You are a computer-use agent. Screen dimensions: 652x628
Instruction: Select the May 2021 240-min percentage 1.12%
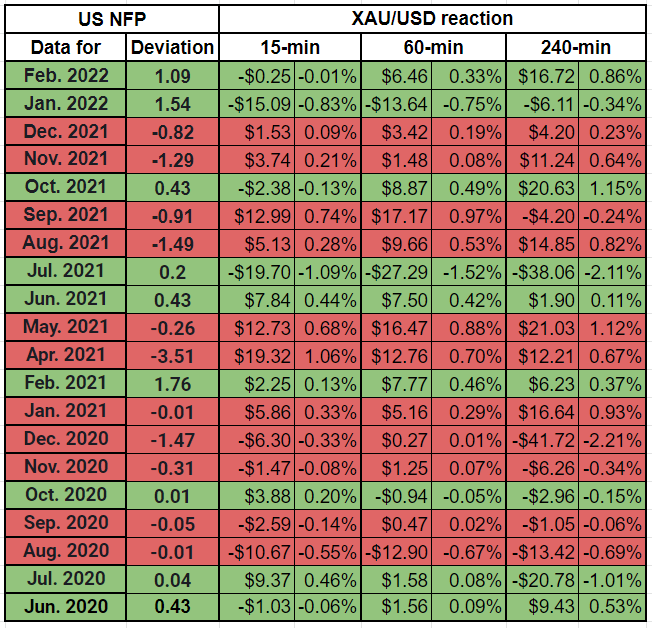613,328
